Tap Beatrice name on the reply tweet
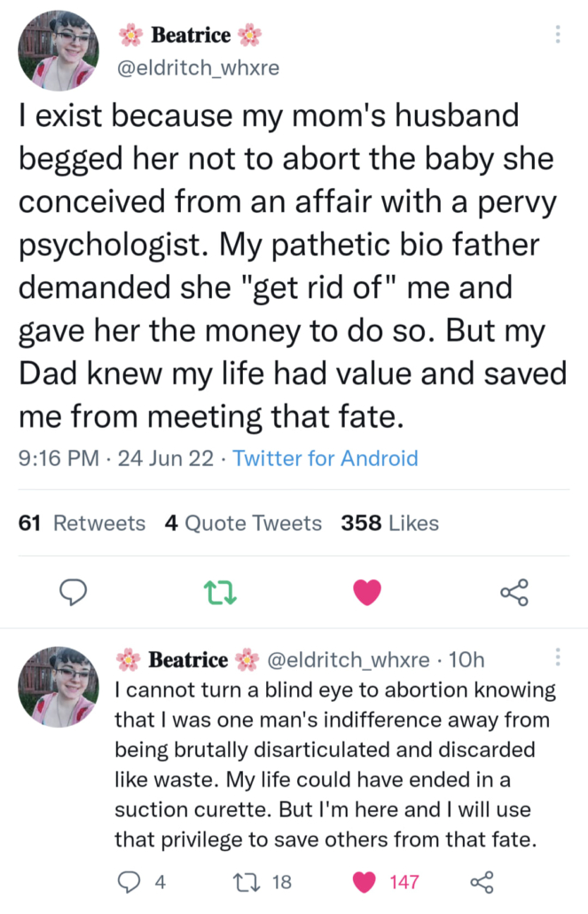The width and height of the screenshot is (588, 914). click(x=189, y=660)
